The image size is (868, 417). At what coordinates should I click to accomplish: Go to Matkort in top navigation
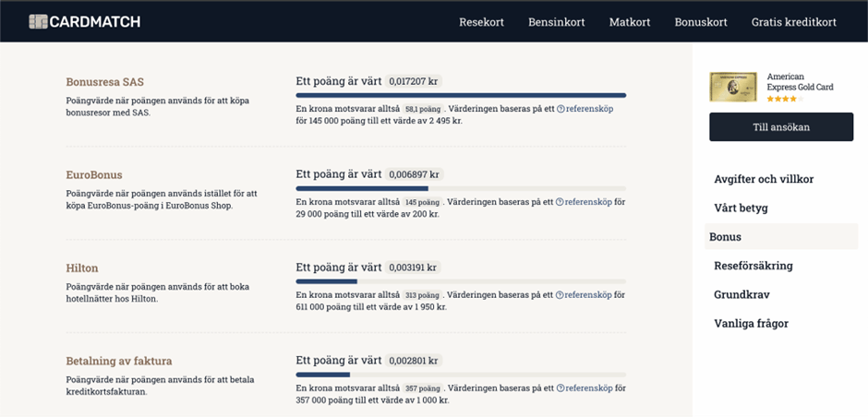(630, 22)
